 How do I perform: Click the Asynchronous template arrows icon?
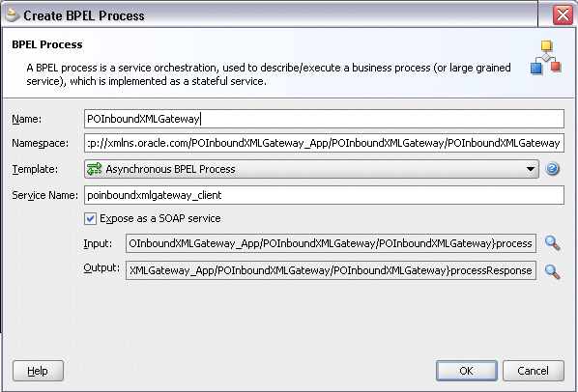(x=94, y=169)
